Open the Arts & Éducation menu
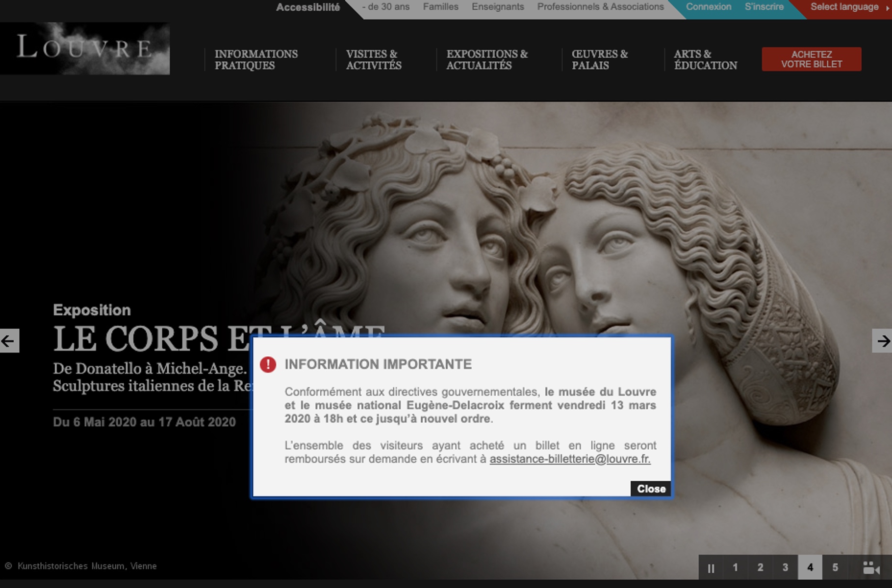 pyautogui.click(x=705, y=59)
